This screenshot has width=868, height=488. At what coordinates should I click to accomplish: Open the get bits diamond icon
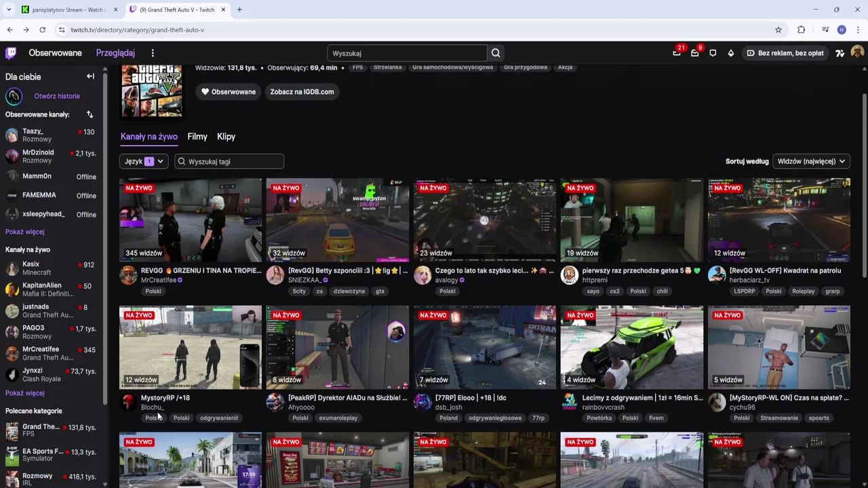[x=730, y=53]
